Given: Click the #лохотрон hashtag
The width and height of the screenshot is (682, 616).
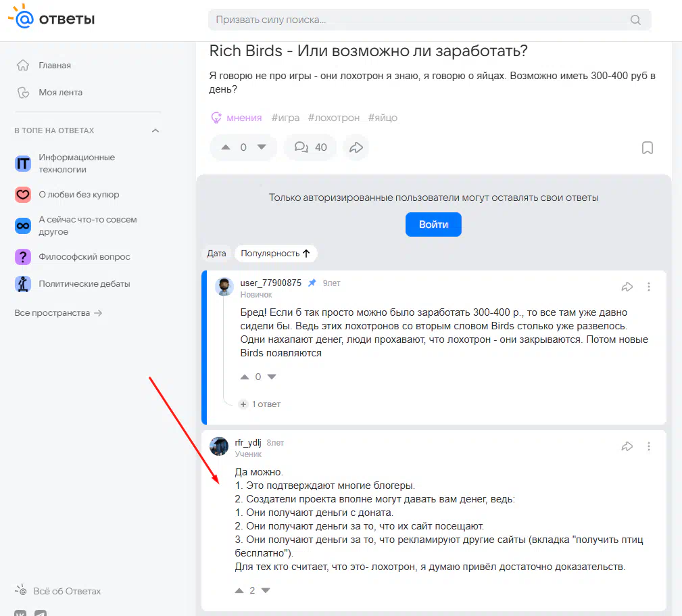Looking at the screenshot, I should click(334, 118).
